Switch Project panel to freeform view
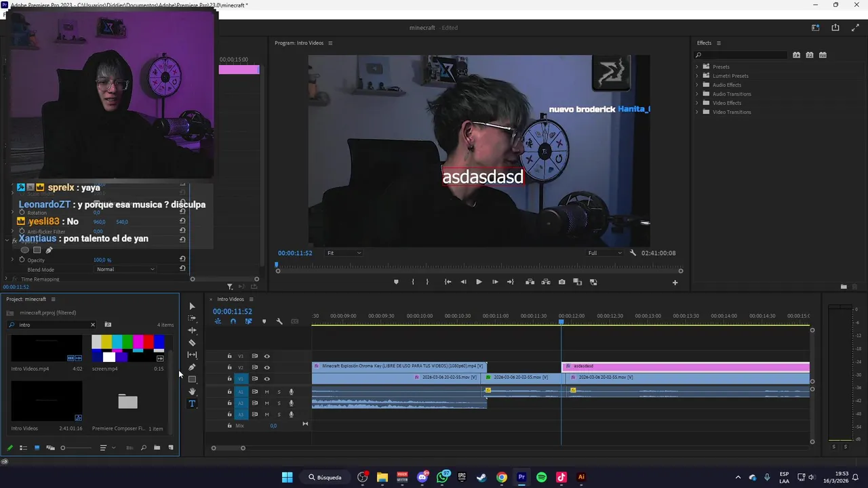 [50, 447]
